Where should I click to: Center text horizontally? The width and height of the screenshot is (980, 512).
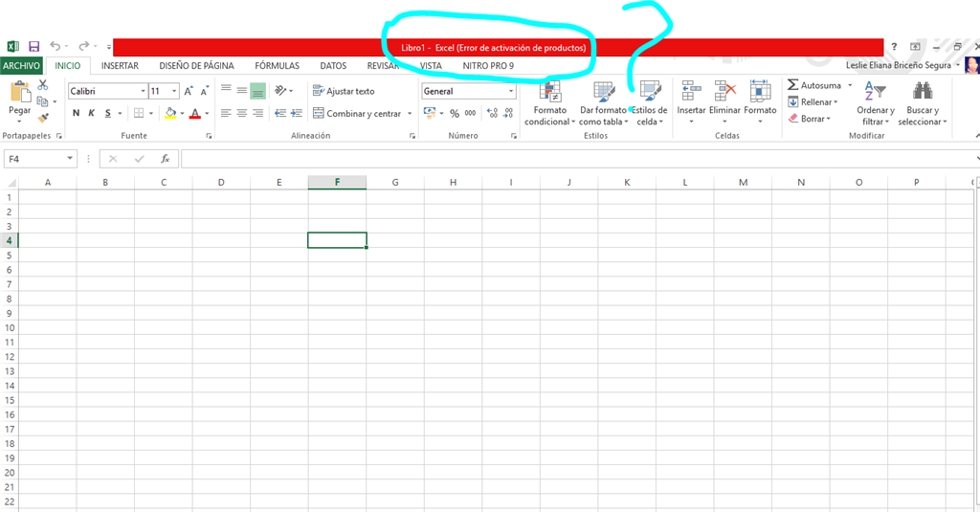tap(242, 113)
